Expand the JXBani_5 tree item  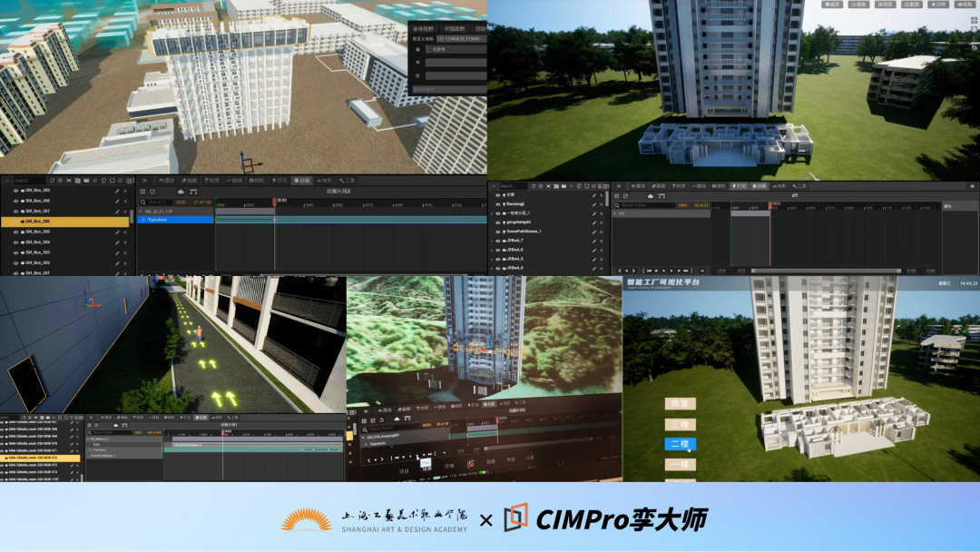(x=493, y=259)
